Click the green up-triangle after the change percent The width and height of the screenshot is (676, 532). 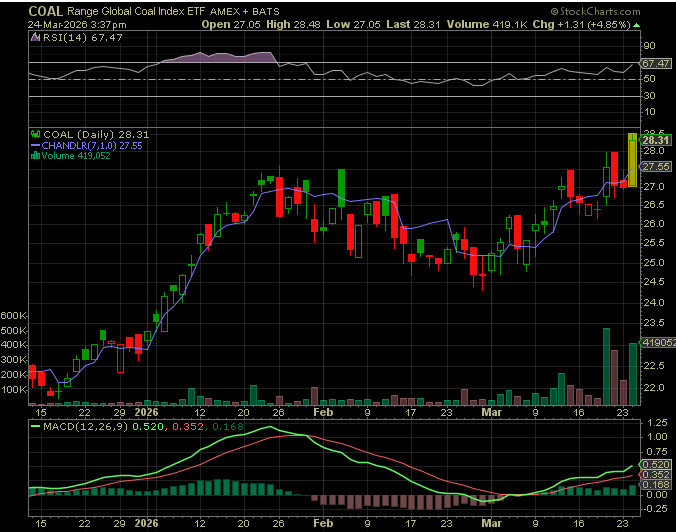(636, 25)
